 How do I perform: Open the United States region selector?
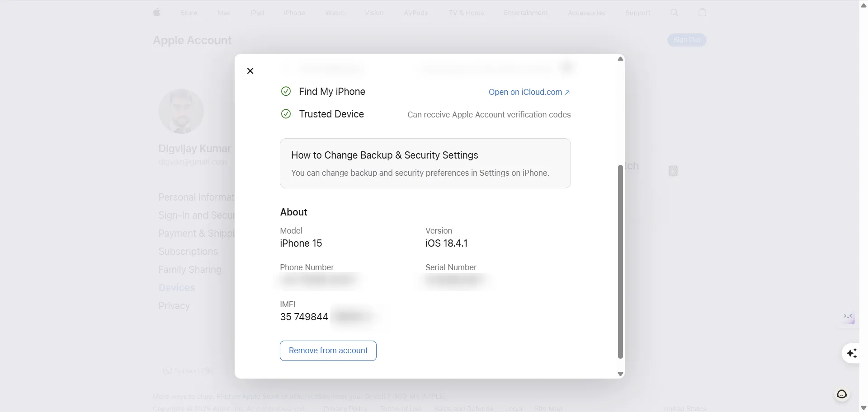click(684, 408)
